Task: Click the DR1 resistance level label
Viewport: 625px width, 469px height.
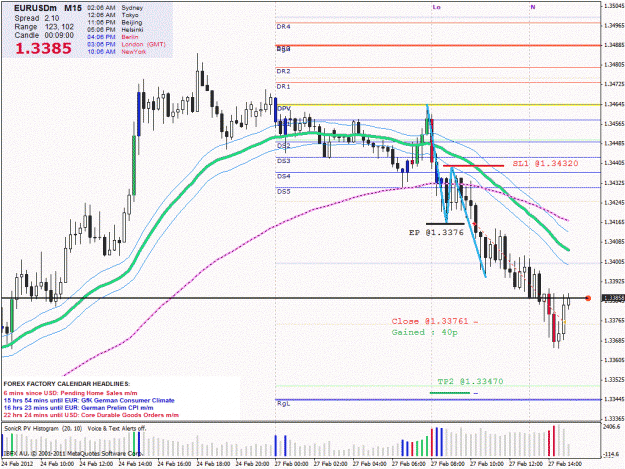Action: point(283,86)
